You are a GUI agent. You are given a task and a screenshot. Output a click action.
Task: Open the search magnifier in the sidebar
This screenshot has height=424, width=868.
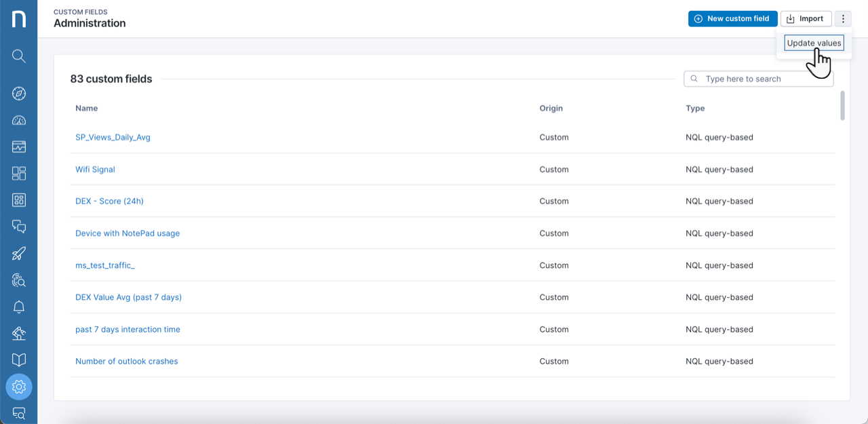pyautogui.click(x=19, y=56)
